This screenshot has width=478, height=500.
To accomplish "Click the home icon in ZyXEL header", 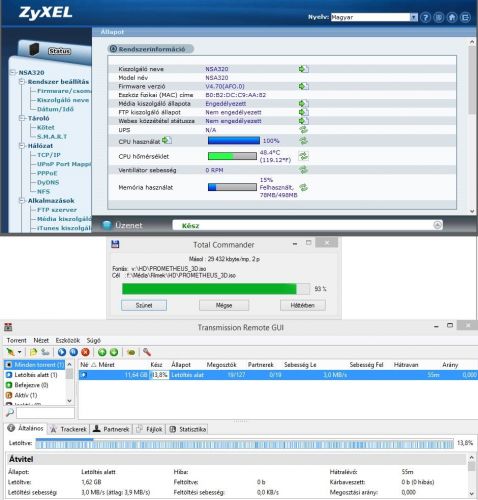I will click(x=452, y=17).
